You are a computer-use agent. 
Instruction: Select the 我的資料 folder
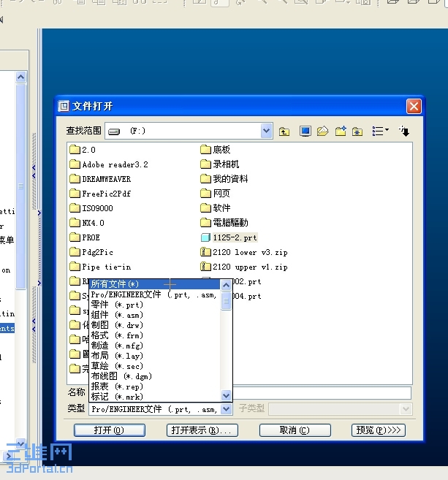point(224,179)
